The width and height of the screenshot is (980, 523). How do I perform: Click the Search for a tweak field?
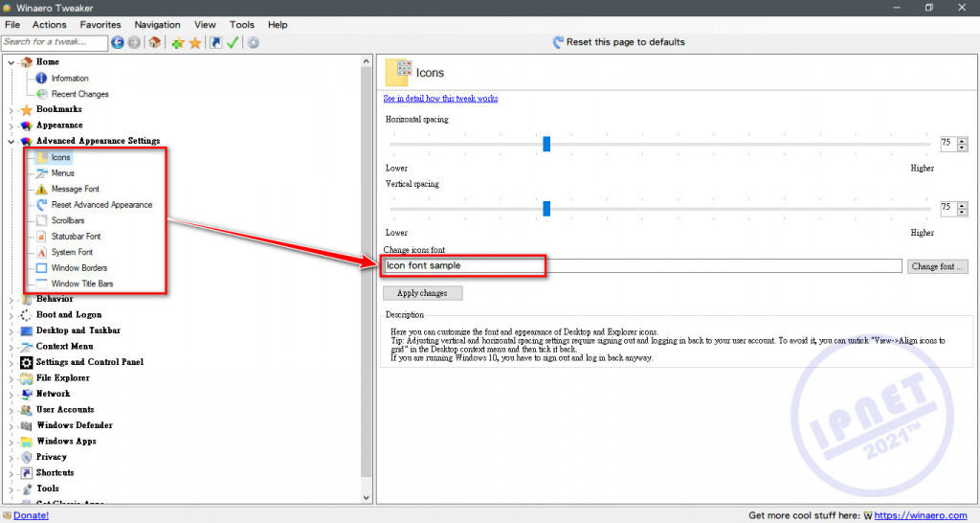[x=55, y=42]
